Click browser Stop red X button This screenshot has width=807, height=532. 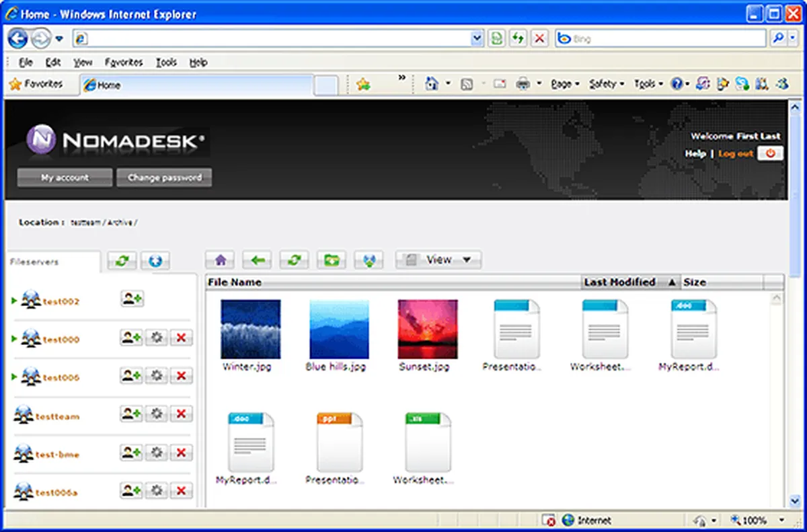click(x=539, y=38)
